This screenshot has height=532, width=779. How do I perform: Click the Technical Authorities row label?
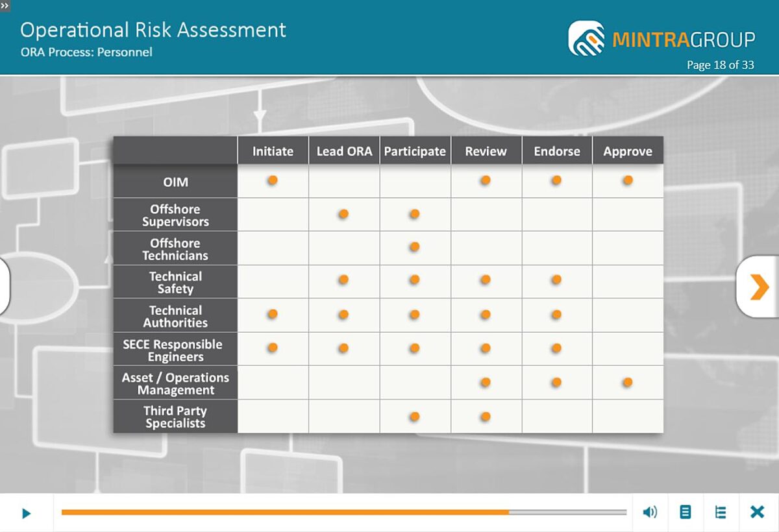(175, 316)
